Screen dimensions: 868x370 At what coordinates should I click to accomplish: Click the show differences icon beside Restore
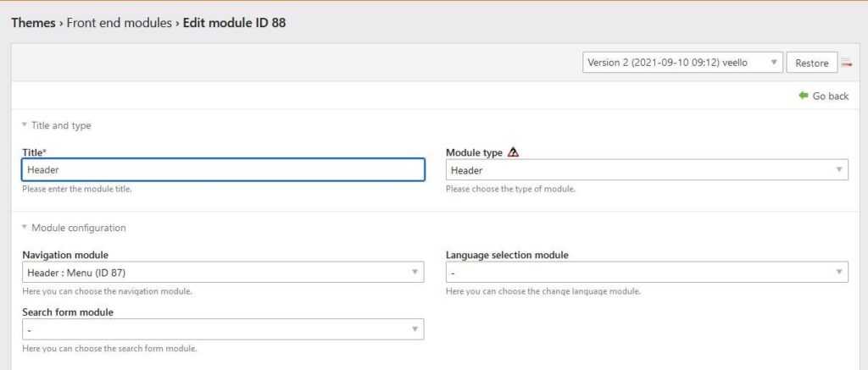coord(846,64)
